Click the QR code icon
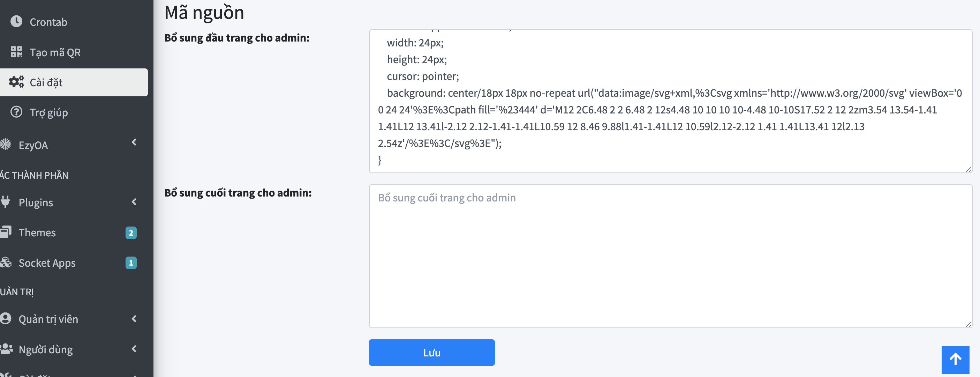This screenshot has width=980, height=377. point(16,52)
